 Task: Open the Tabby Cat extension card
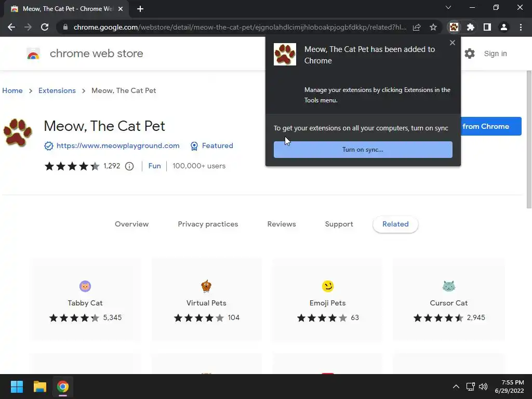(85, 299)
